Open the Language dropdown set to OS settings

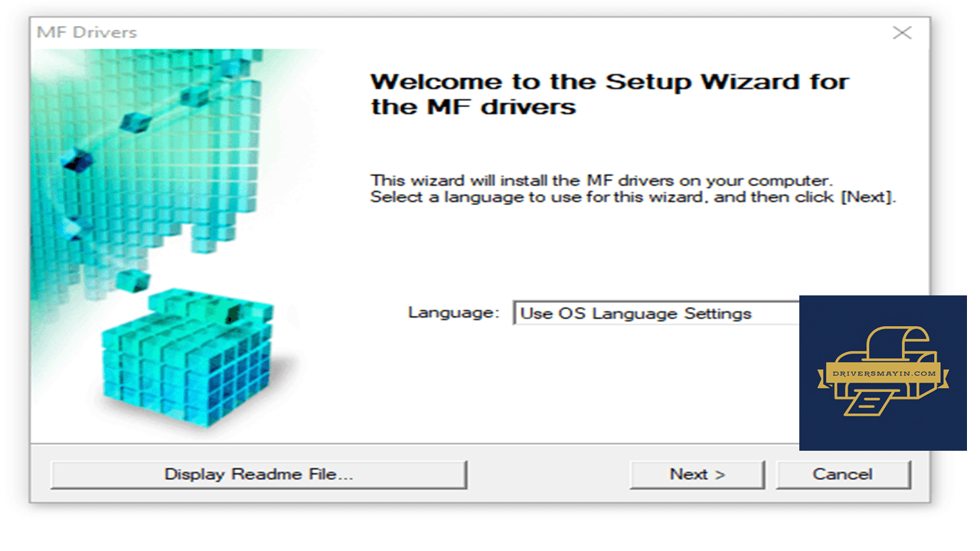tap(657, 314)
